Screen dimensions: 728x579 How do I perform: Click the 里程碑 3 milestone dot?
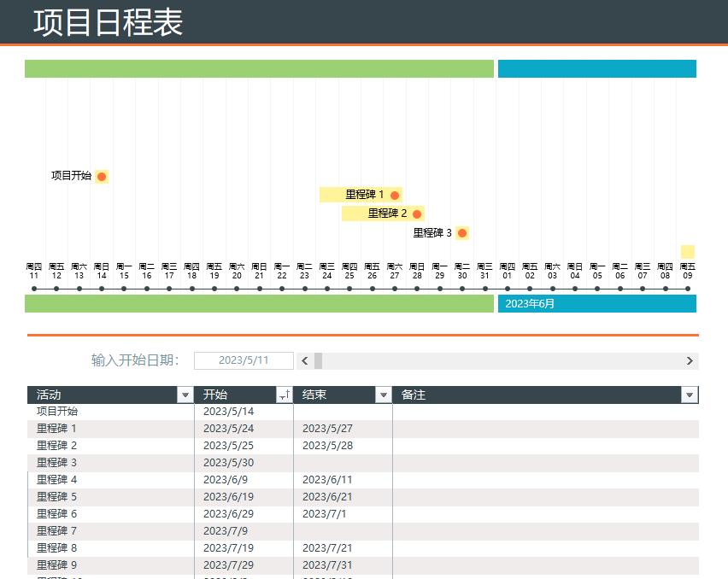coord(462,232)
